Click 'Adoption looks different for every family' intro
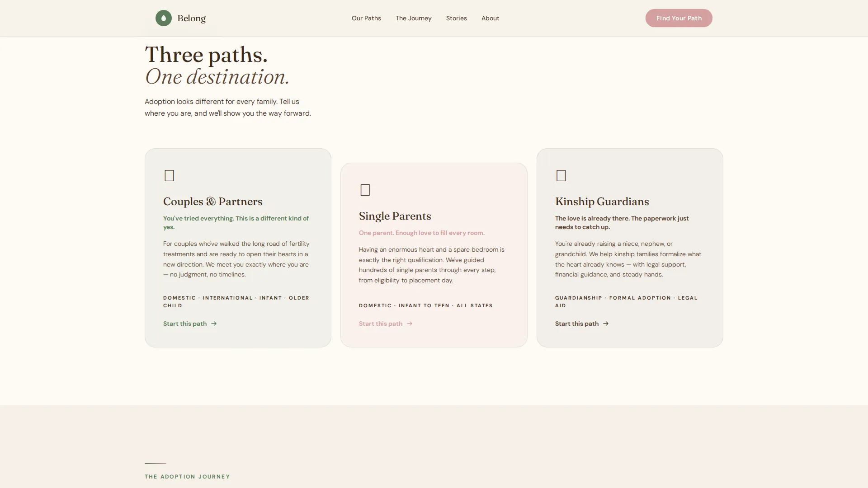The image size is (868, 488). [228, 108]
